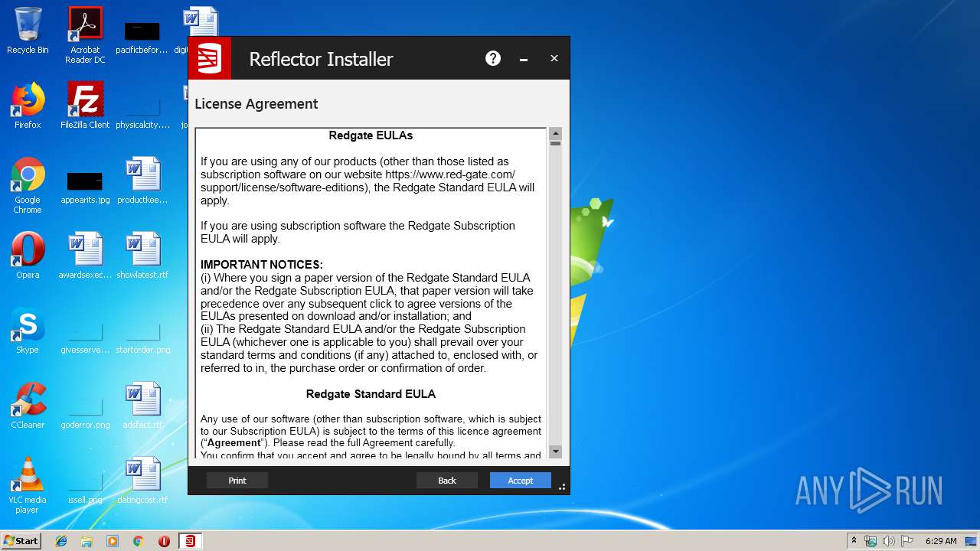The height and width of the screenshot is (551, 980).
Task: Launch Internet Explorer from the taskbar
Action: point(61,541)
